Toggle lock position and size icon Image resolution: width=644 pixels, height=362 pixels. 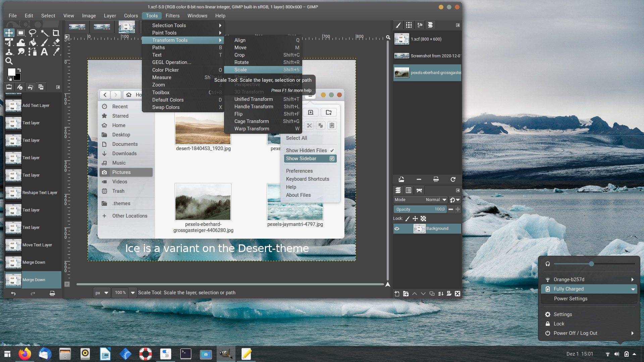click(415, 219)
